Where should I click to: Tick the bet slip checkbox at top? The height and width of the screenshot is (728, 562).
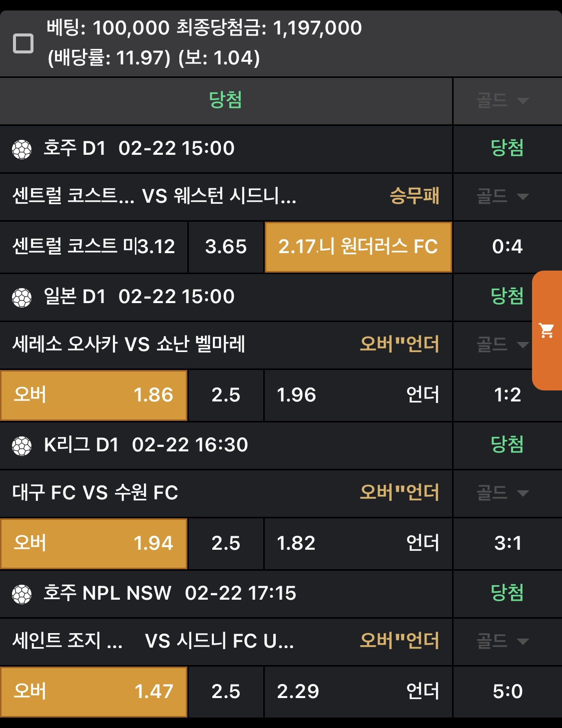(x=23, y=43)
